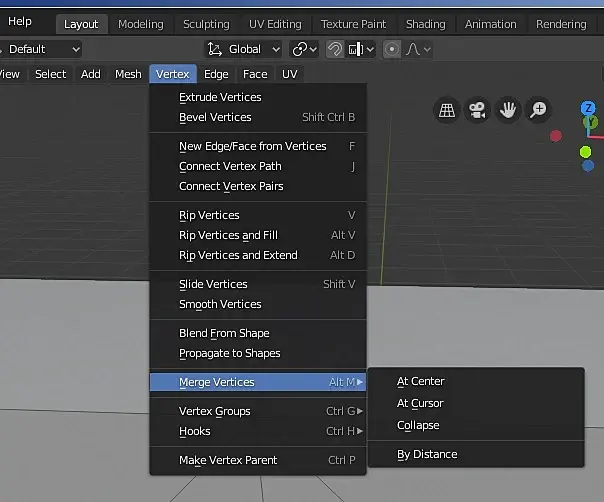604x502 pixels.
Task: Click the hand pan view icon
Action: pyautogui.click(x=508, y=111)
